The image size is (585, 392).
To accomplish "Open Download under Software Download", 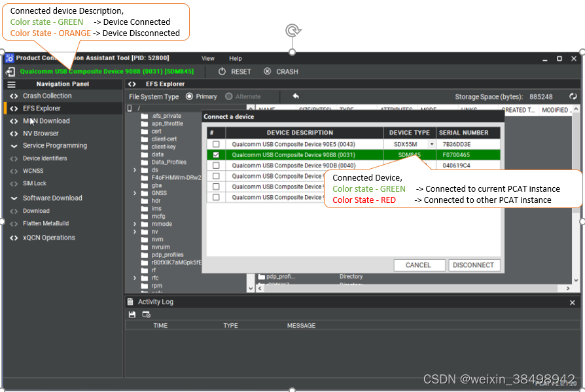I will [36, 211].
